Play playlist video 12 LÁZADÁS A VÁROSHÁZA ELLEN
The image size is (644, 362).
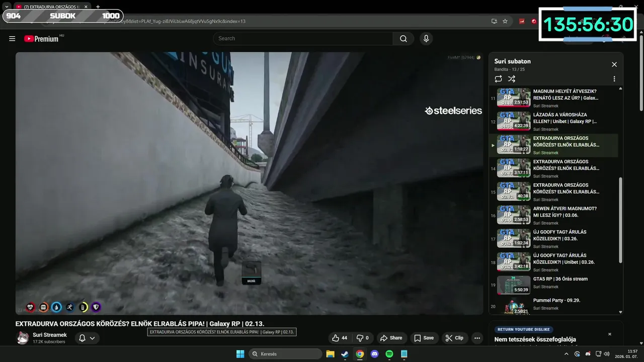pyautogui.click(x=553, y=122)
